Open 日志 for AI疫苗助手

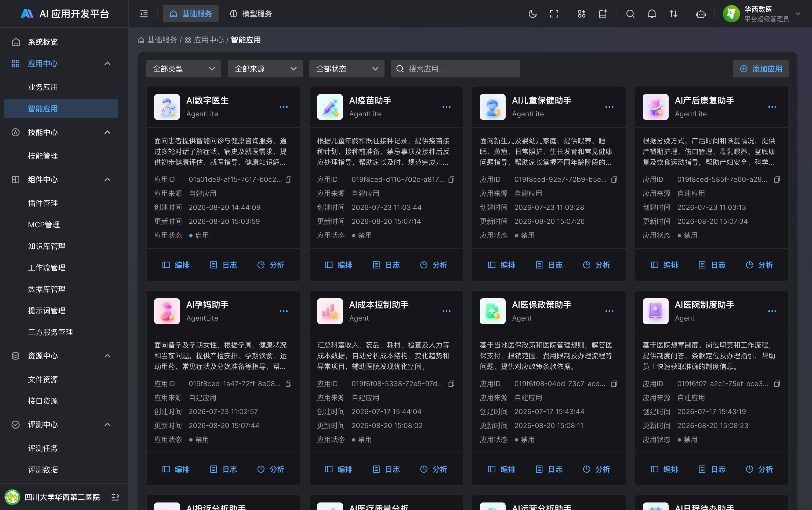[386, 265]
